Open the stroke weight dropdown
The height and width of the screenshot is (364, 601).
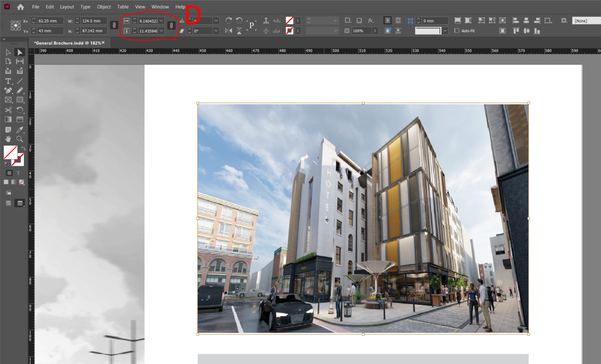[336, 20]
